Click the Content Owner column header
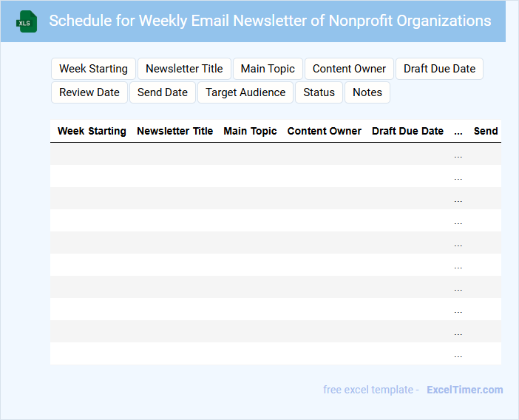Image resolution: width=519 pixels, height=420 pixels. point(324,131)
